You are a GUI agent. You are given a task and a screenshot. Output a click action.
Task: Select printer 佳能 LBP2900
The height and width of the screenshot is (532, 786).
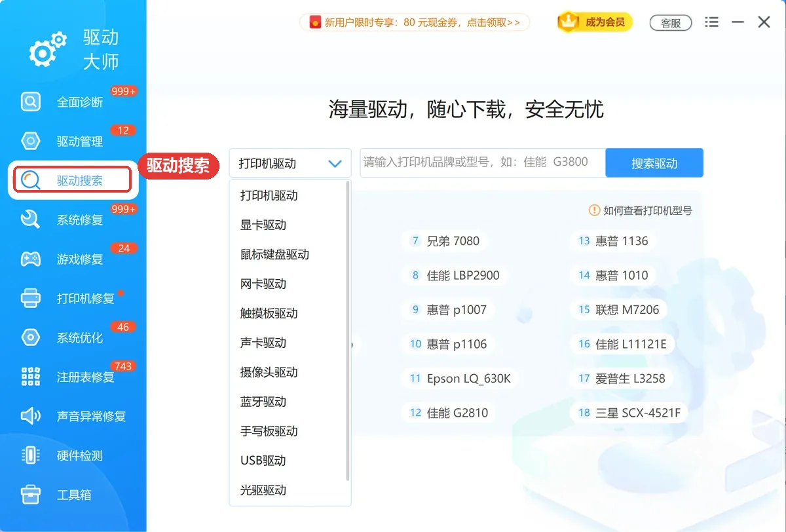455,275
